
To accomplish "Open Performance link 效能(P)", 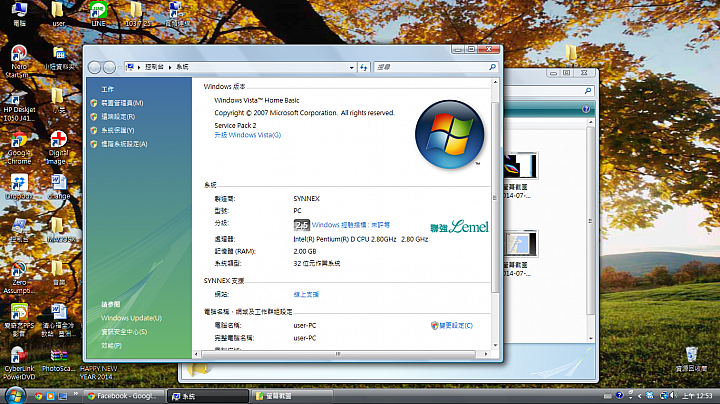I will [112, 345].
